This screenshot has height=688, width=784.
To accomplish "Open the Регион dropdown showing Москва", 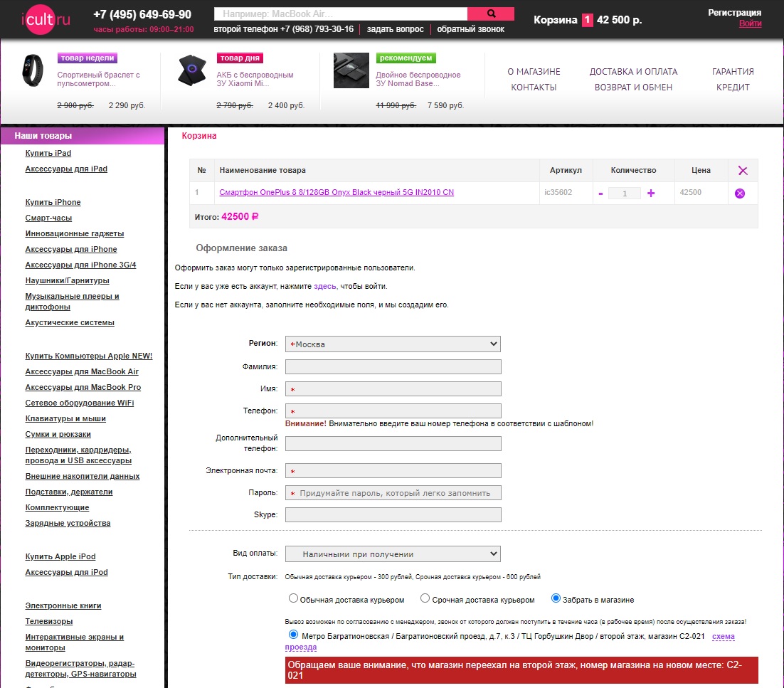I will click(393, 344).
